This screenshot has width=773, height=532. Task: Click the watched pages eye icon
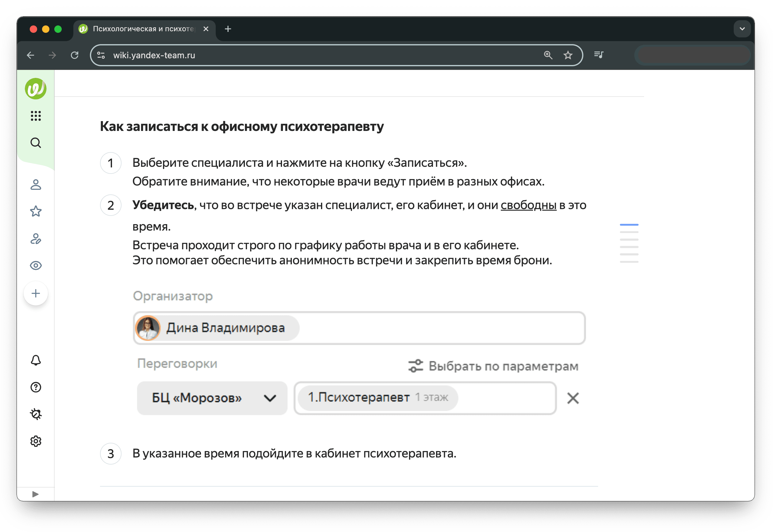[x=36, y=265]
